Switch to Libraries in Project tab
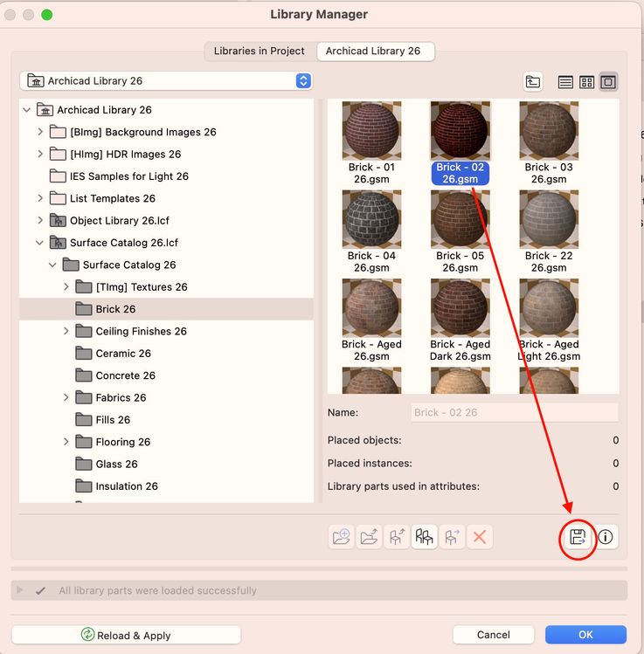Screen dimensions: 644x654 coord(260,52)
